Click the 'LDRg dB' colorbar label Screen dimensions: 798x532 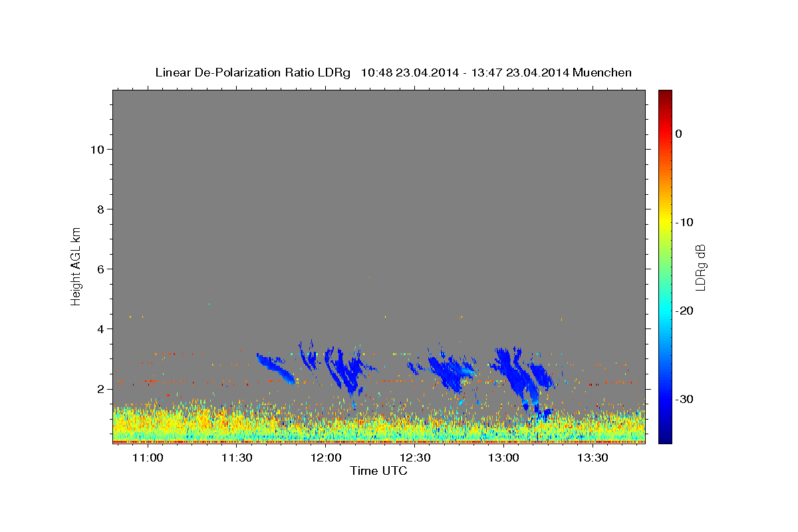[700, 267]
